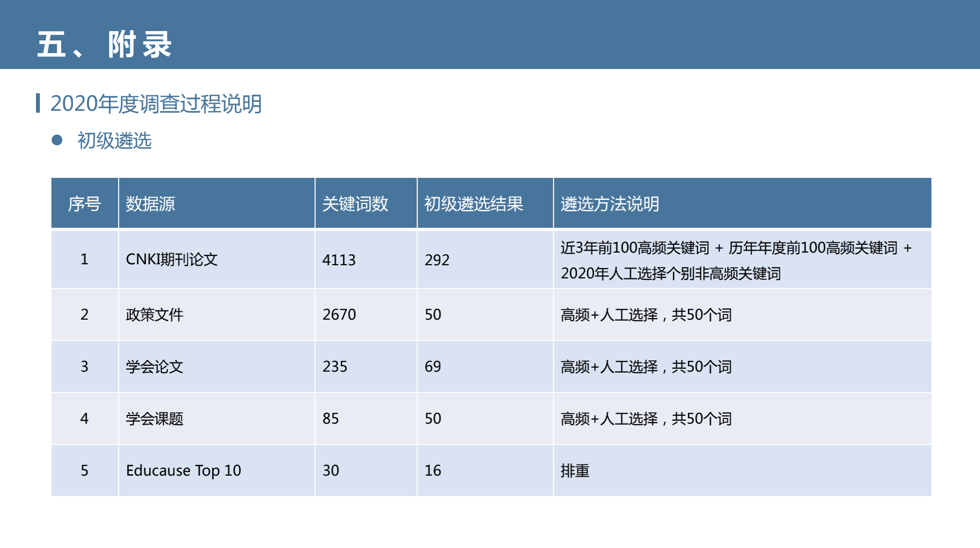
Task: Click the 4113 keyword count cell
Action: point(339,260)
